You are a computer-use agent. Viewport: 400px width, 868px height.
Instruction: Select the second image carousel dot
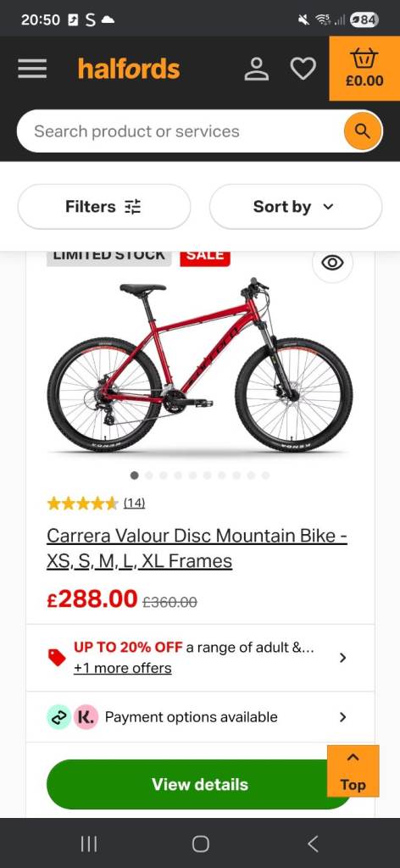point(149,476)
